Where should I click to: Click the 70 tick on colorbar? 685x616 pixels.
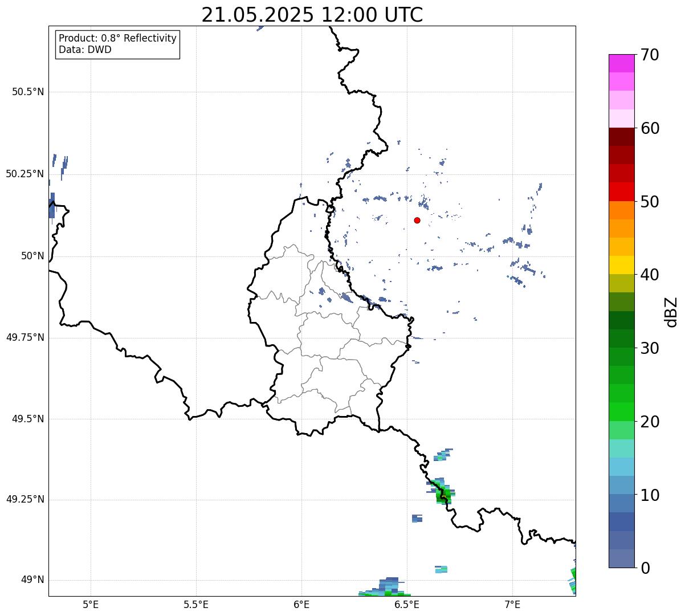point(650,55)
